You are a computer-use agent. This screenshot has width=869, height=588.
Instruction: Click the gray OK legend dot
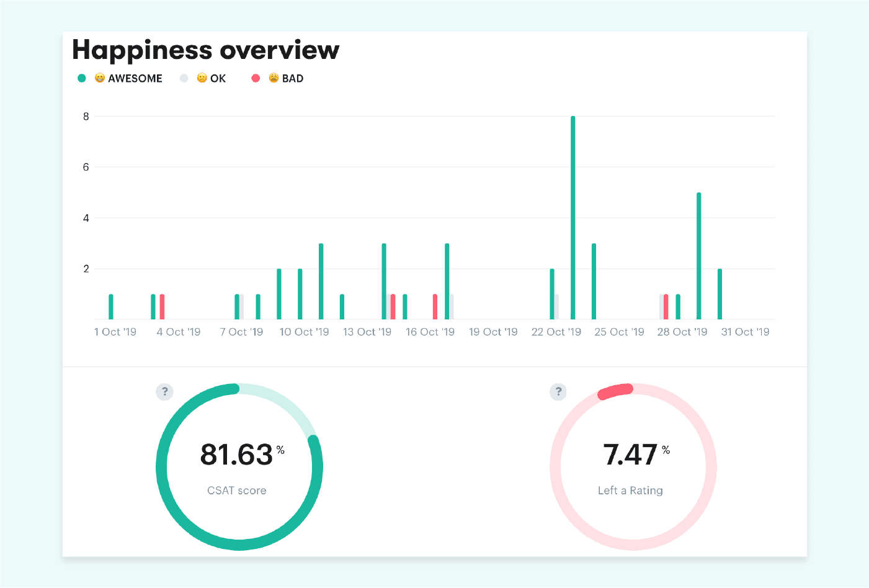coord(184,78)
